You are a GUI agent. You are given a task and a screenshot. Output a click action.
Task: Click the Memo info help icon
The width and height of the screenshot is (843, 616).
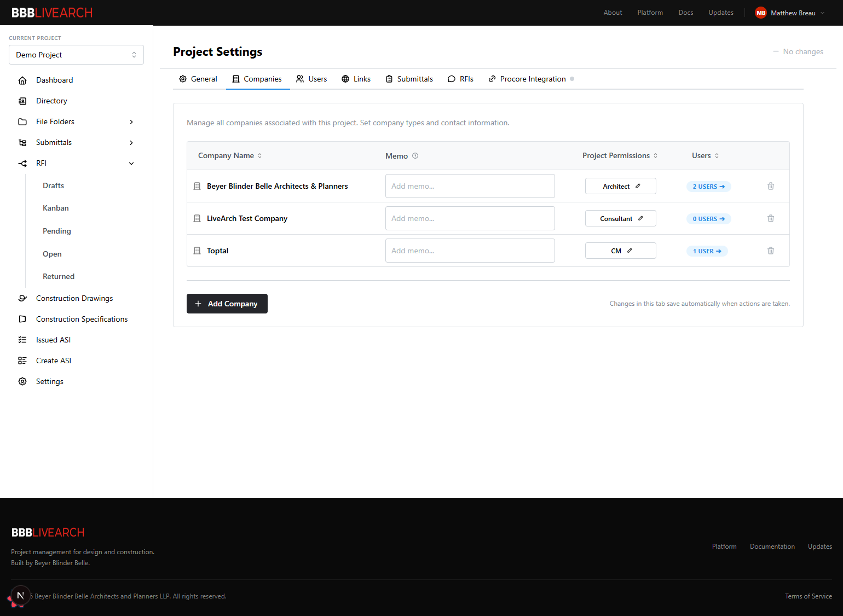point(415,156)
